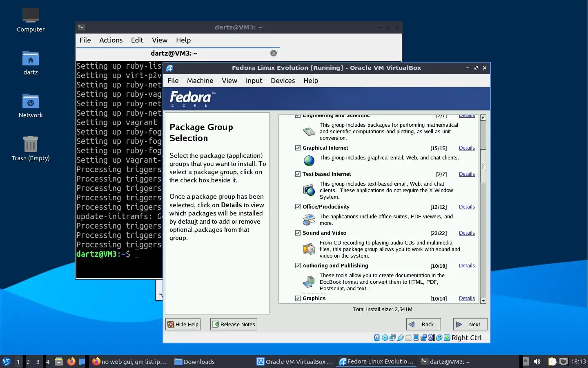588x368 pixels.
Task: Uncheck the Office/Productivity package group
Action: [298, 206]
